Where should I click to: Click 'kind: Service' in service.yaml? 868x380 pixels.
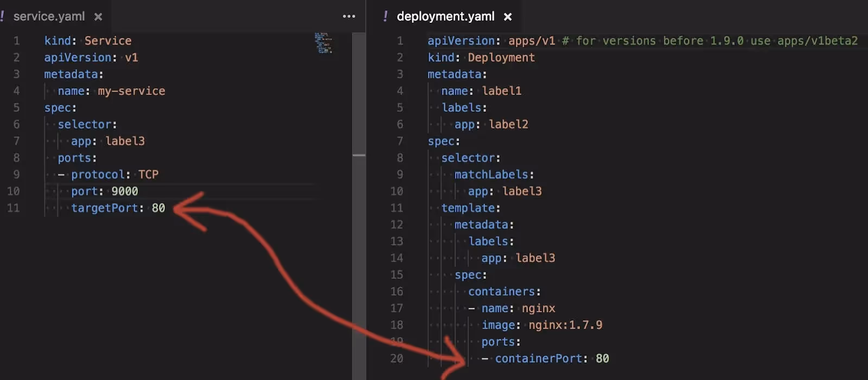click(x=88, y=41)
